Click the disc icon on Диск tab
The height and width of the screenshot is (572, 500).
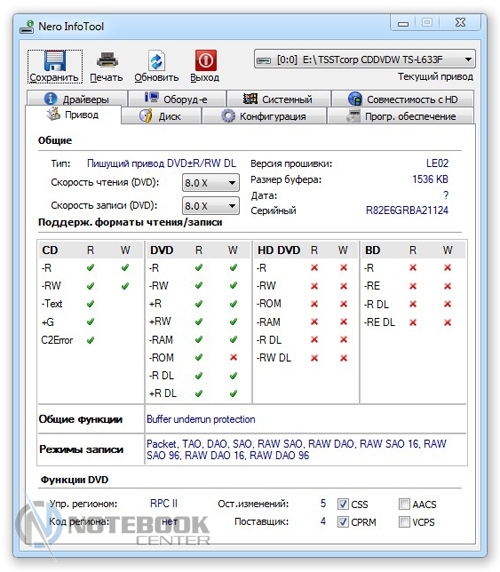click(x=146, y=116)
